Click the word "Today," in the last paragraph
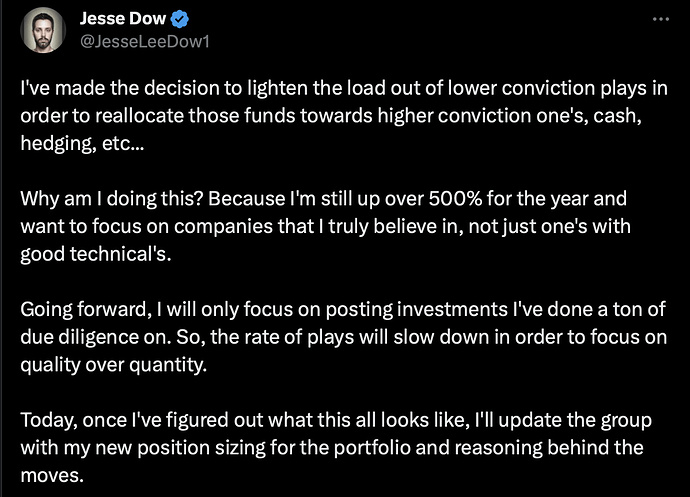Image resolution: width=690 pixels, height=497 pixels. [49, 420]
